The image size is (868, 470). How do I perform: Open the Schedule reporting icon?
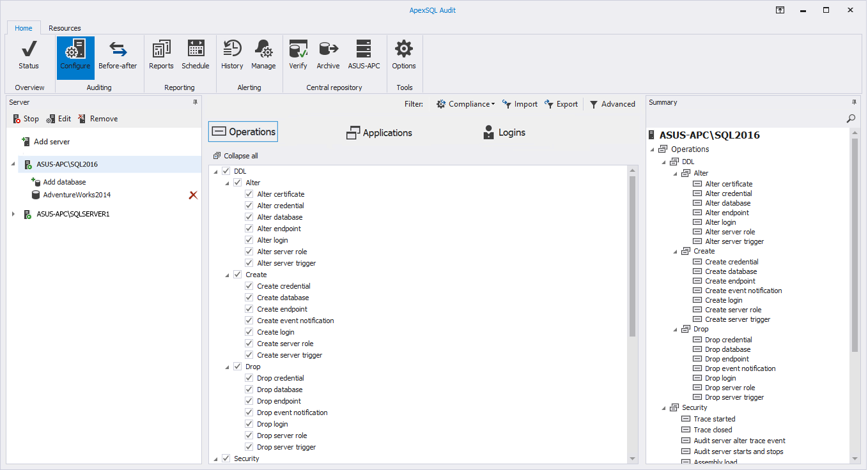point(196,56)
